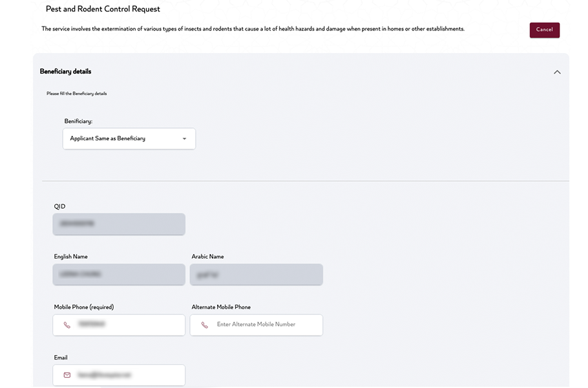588x388 pixels.
Task: Click the phone icon inside Mobile Phone field
Action: click(x=65, y=325)
